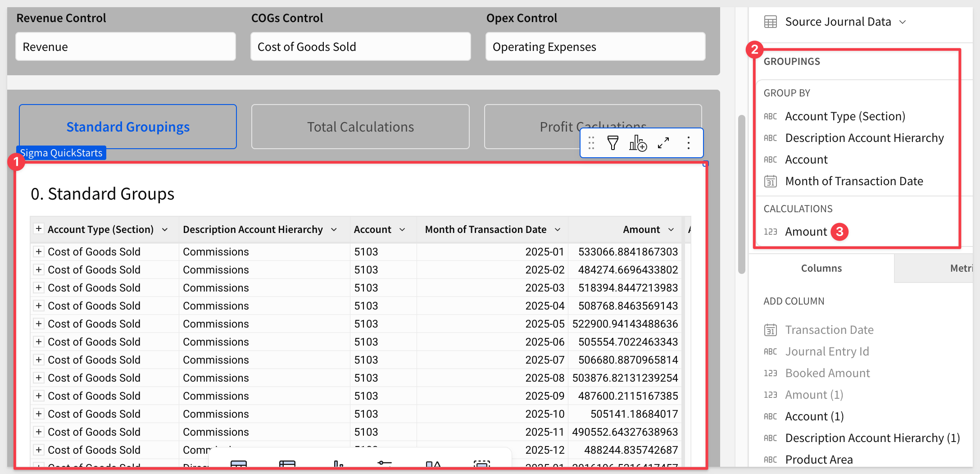Click the amount cell 490552.64327638963
This screenshot has width=980, height=474.
pos(625,432)
